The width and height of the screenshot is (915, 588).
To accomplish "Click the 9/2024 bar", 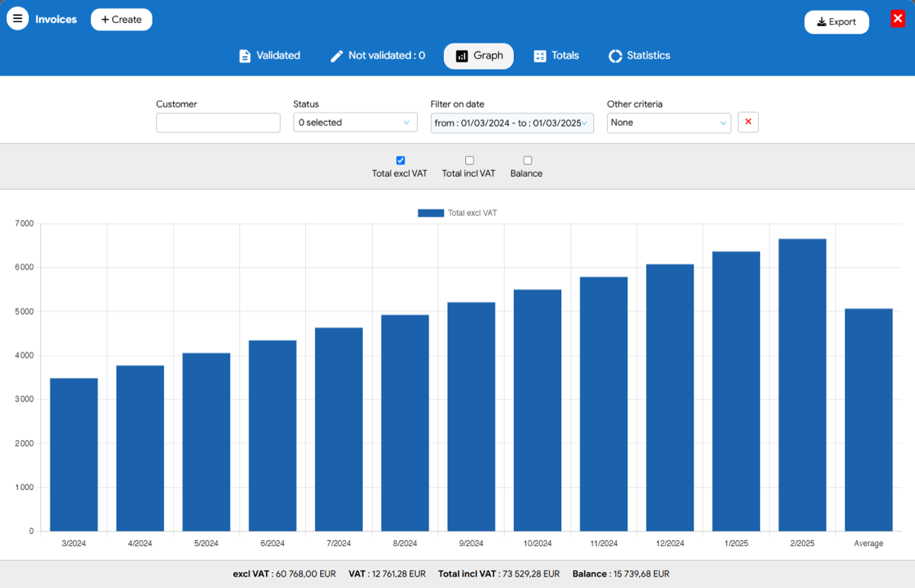I will click(x=471, y=417).
